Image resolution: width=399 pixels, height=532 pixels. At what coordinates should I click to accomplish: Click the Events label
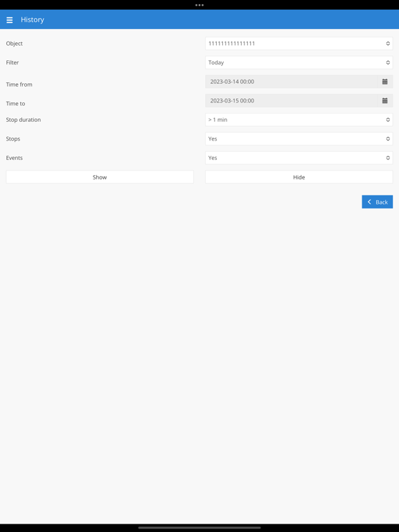click(x=15, y=158)
